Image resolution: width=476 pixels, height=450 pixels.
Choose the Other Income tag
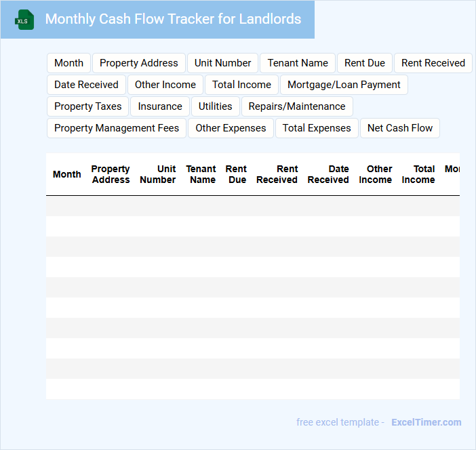coord(165,85)
